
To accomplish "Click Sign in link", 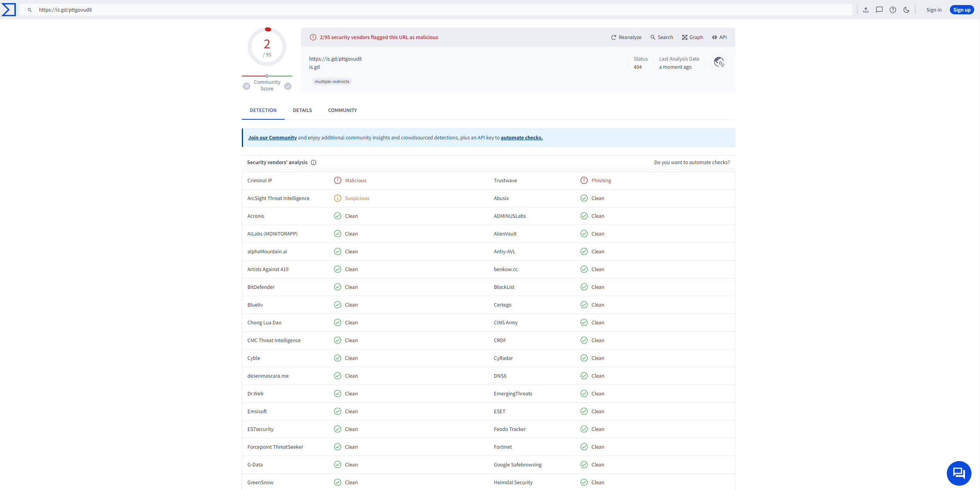I will (x=934, y=10).
